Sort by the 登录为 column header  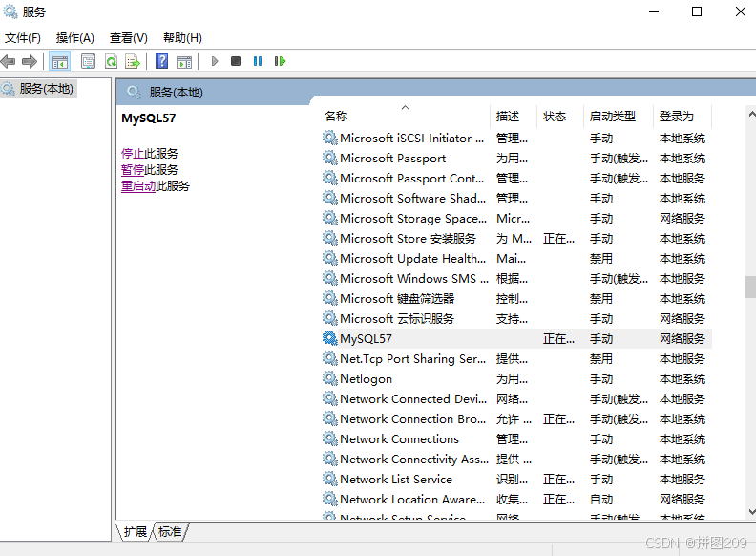point(682,116)
